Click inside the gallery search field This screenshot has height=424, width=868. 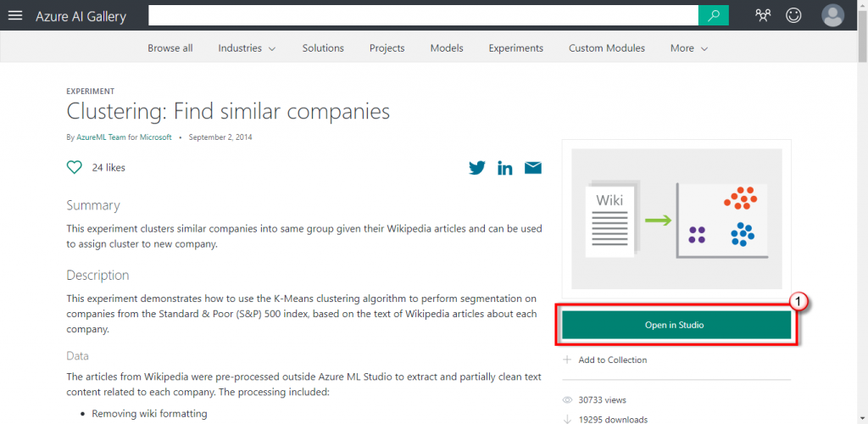tap(424, 15)
